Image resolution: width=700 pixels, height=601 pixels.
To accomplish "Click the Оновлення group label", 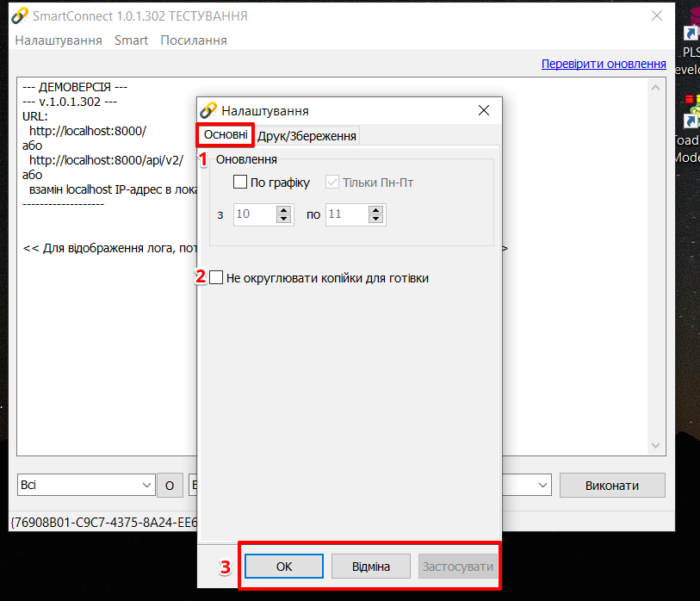I will [246, 159].
